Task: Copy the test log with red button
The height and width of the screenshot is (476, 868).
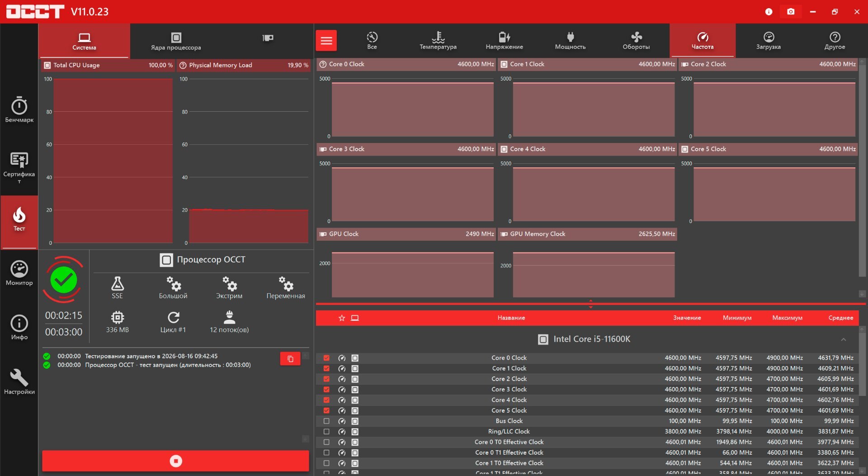Action: pos(290,359)
